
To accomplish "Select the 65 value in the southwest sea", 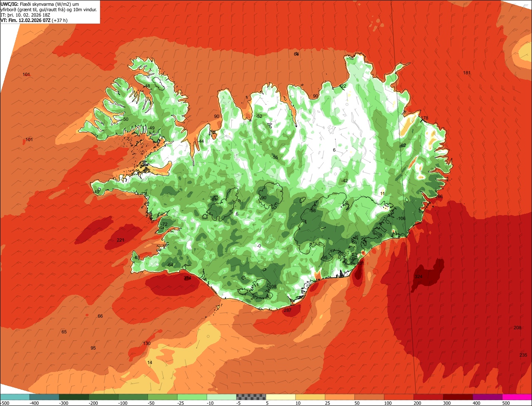I will point(64,332).
